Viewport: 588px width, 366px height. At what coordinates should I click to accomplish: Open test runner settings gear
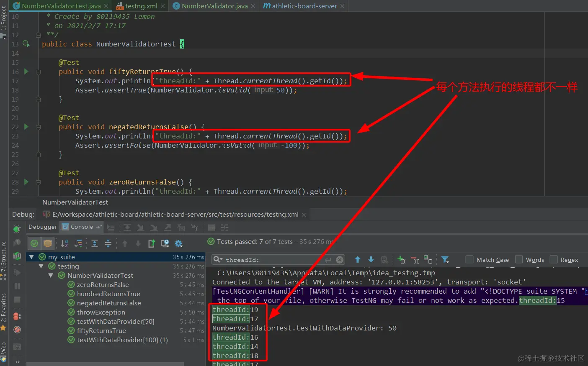(x=179, y=243)
